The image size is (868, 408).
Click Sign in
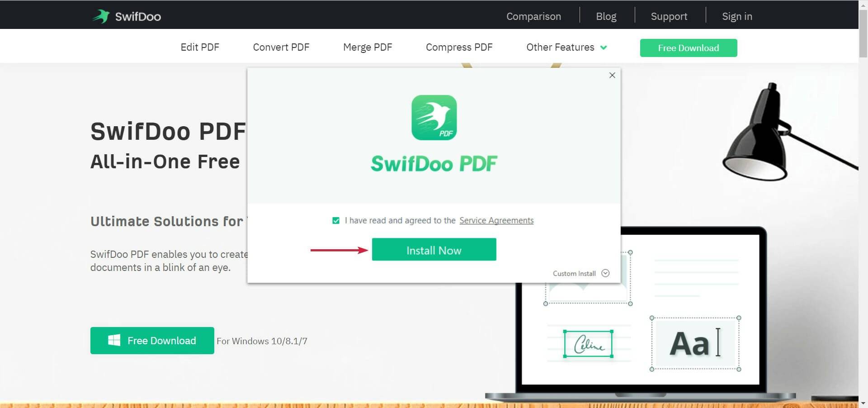point(737,16)
